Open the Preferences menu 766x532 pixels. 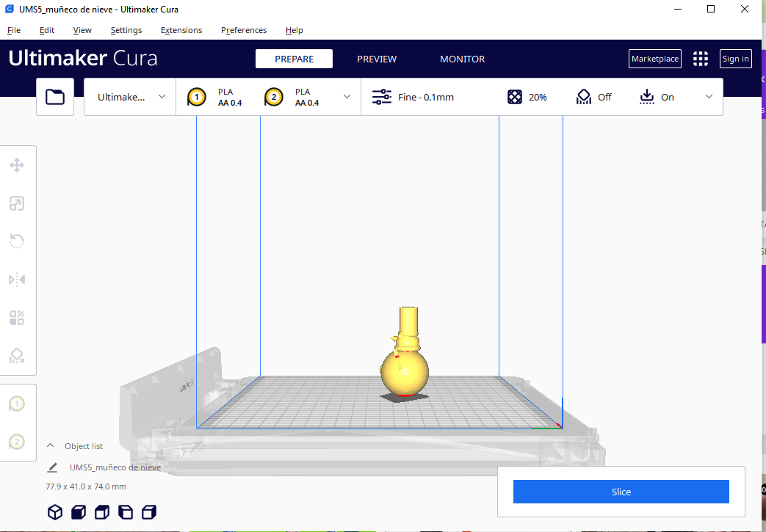point(244,30)
